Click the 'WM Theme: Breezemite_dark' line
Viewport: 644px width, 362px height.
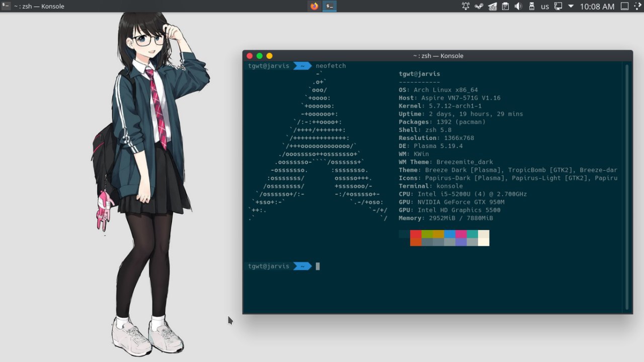[x=446, y=162]
